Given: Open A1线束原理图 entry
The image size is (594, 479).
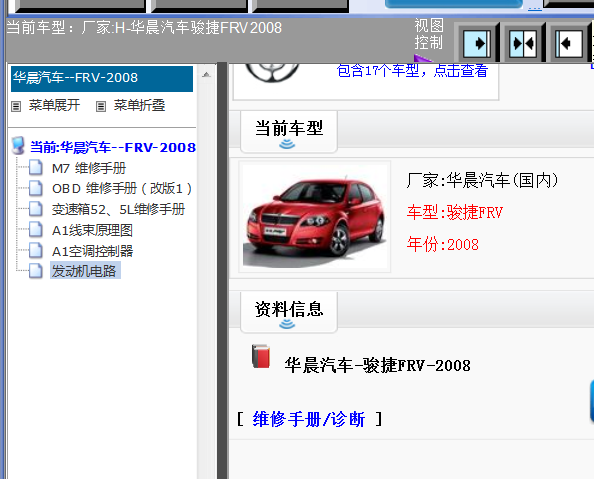Looking at the screenshot, I should point(92,230).
